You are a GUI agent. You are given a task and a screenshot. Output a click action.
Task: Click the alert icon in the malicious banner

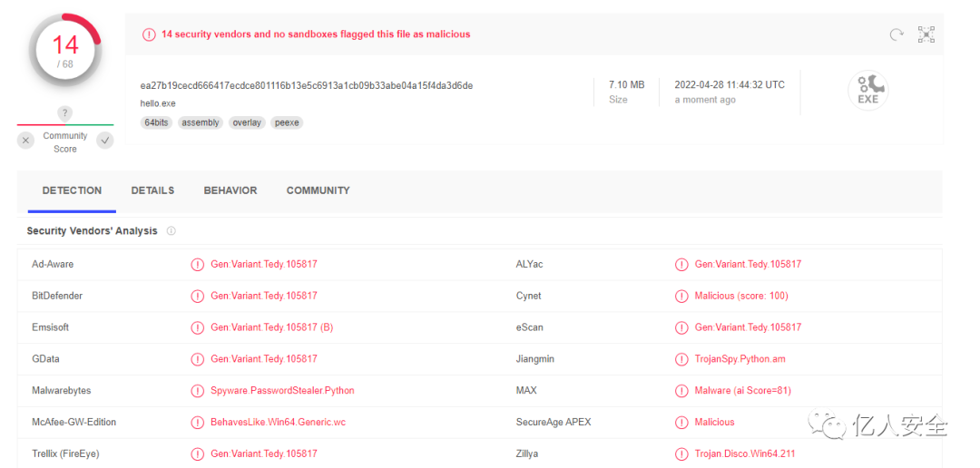click(x=149, y=34)
